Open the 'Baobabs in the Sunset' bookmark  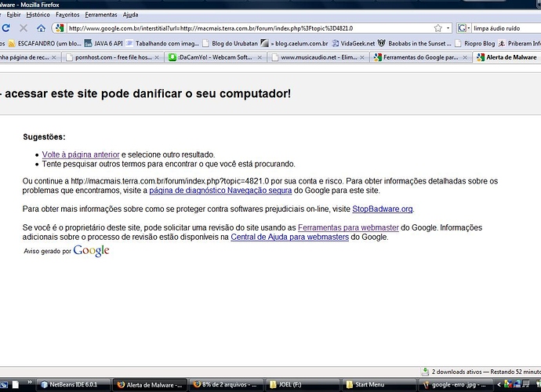pos(415,43)
